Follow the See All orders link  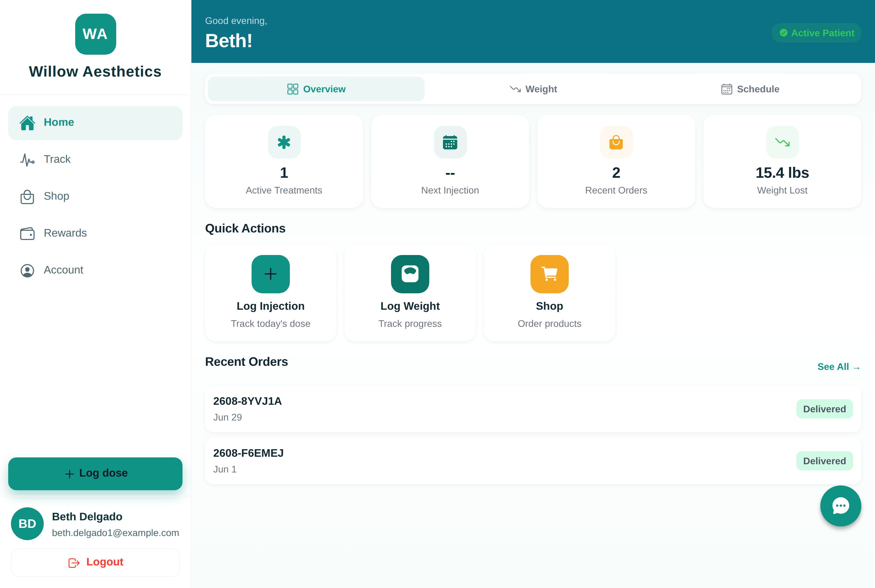click(x=839, y=367)
